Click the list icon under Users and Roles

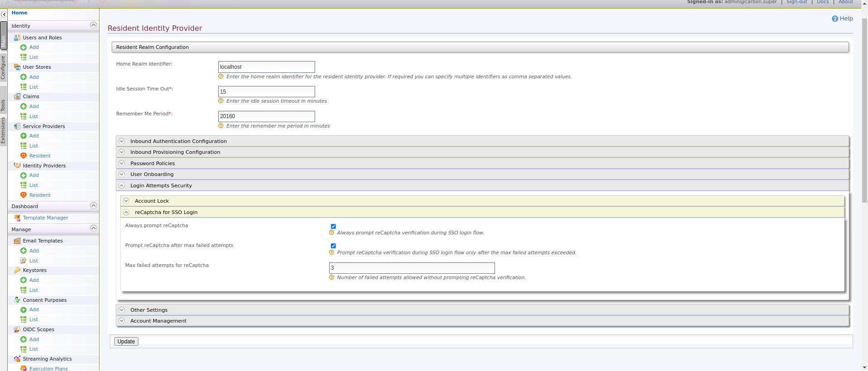click(24, 57)
